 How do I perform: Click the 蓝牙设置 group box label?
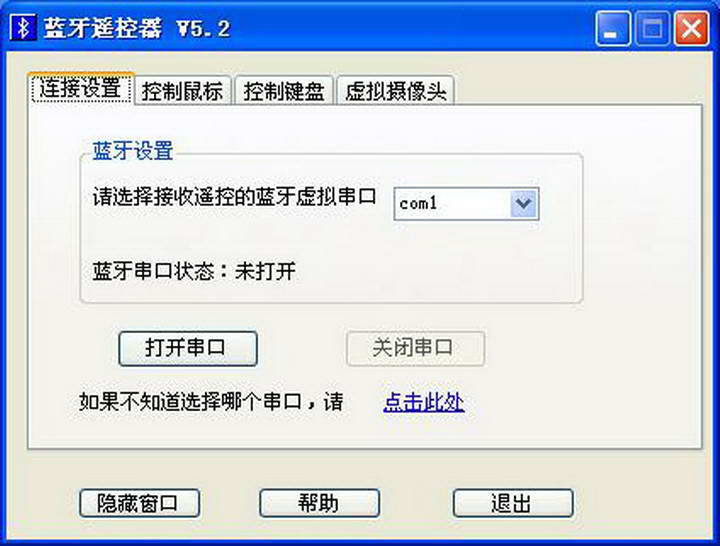click(x=133, y=151)
